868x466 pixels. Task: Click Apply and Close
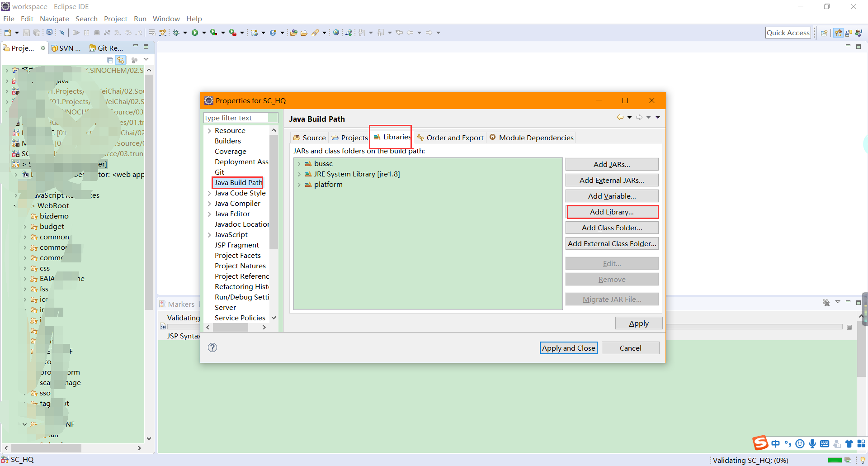[x=568, y=347]
